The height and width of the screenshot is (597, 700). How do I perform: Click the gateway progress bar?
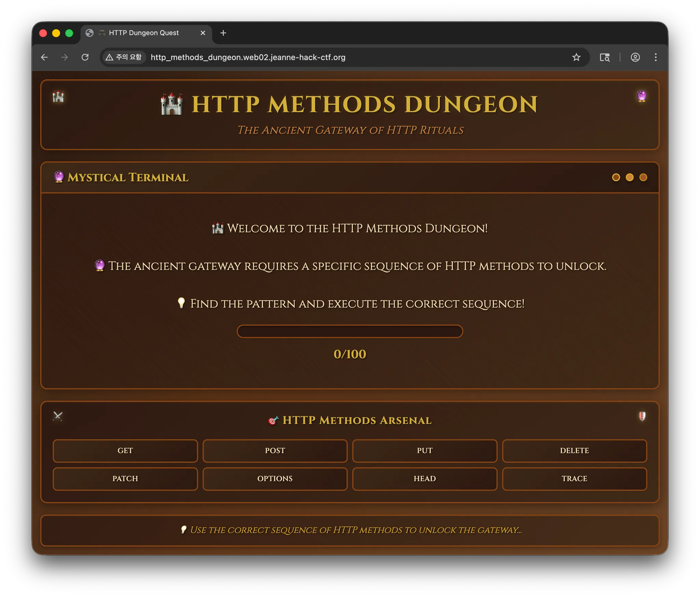[350, 331]
